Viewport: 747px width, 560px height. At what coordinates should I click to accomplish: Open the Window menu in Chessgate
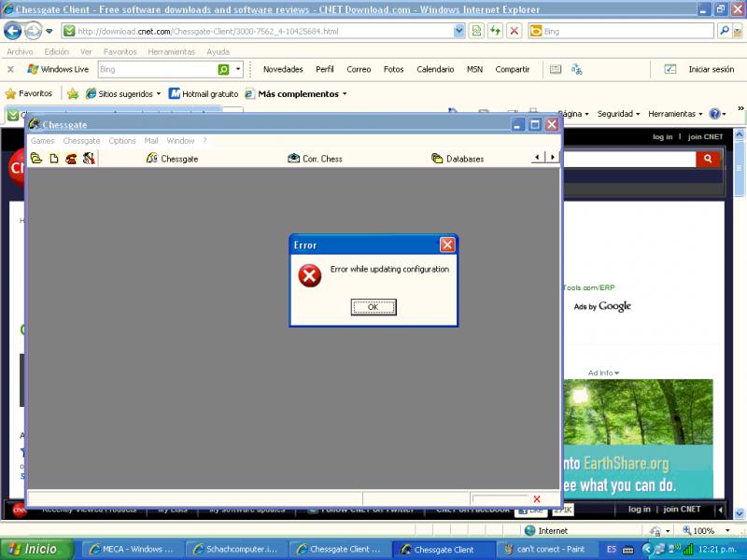coord(180,141)
